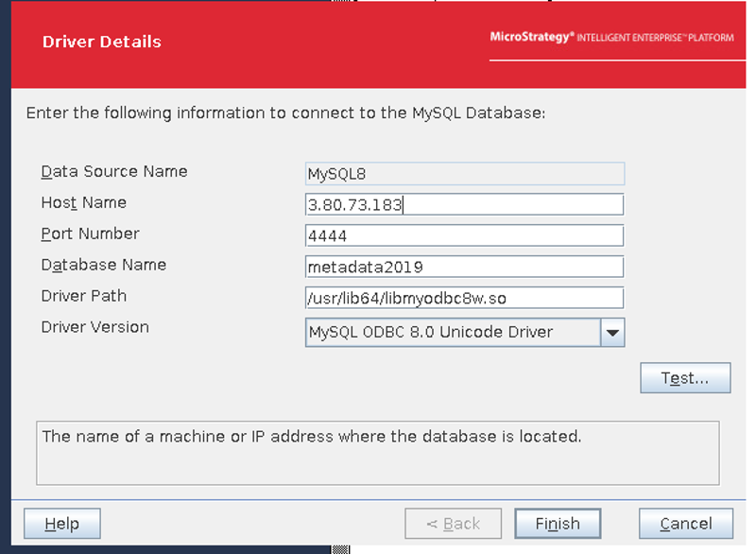
Task: Select the Data Source Name field showing MySQL8
Action: tap(463, 173)
